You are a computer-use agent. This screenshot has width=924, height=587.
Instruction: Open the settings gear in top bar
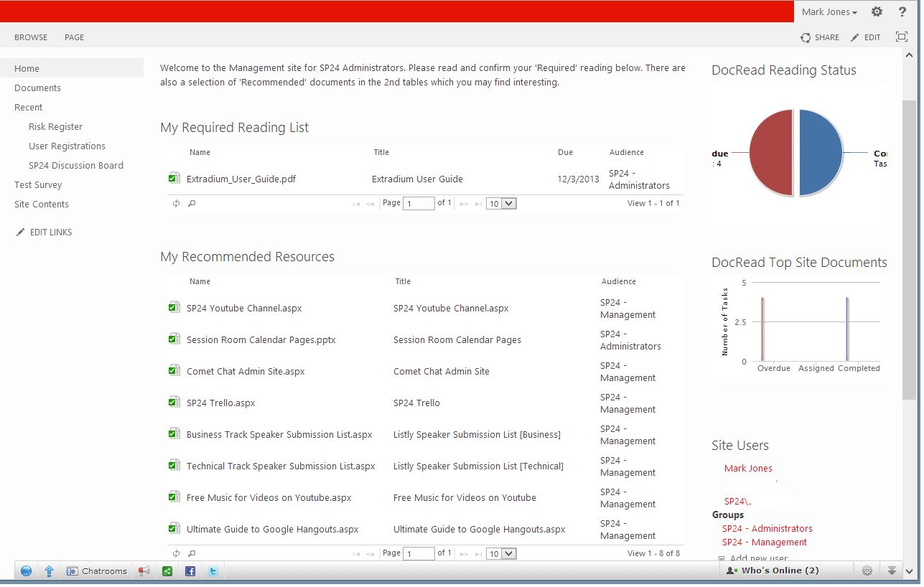coord(877,11)
